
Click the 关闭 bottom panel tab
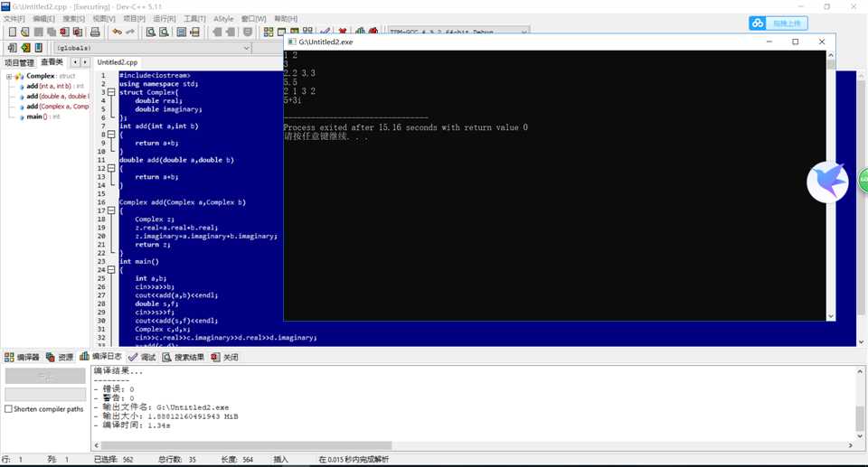pyautogui.click(x=225, y=358)
